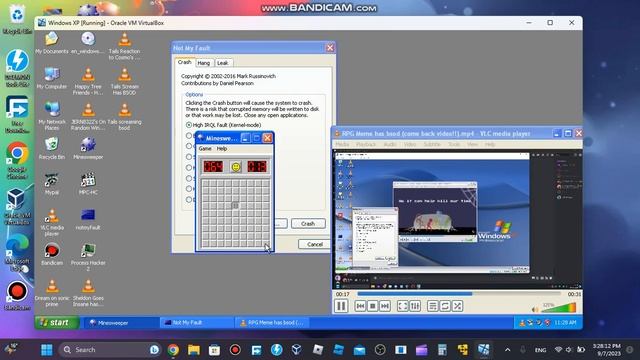The width and height of the screenshot is (640, 360).
Task: Select Bandicam shortcut in XP desktop
Action: [51, 254]
